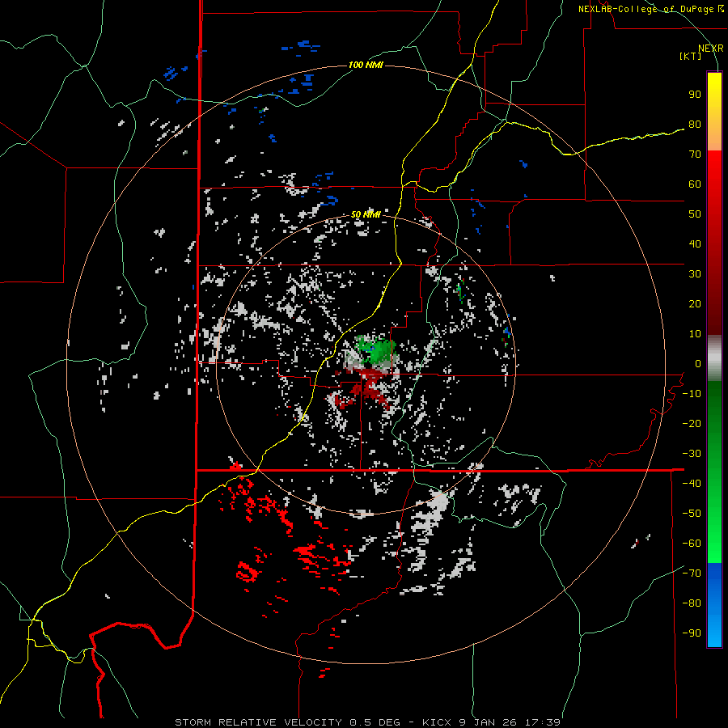
Task: Pick the gray zero-velocity segment of color bar
Action: 714,358
